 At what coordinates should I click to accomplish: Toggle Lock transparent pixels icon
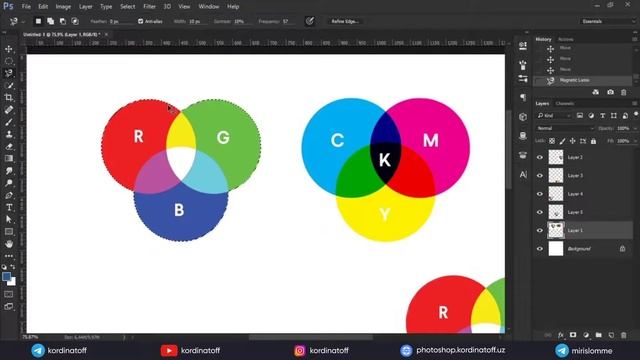pos(552,141)
